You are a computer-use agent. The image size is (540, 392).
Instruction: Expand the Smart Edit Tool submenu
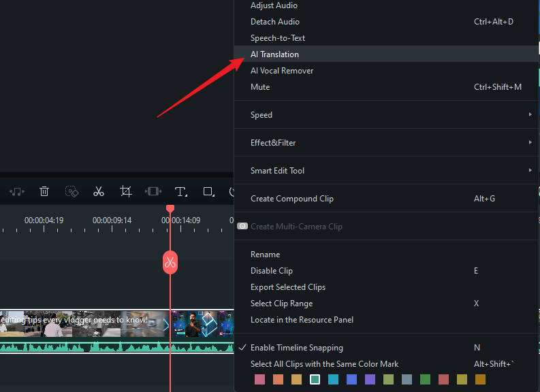(x=386, y=170)
